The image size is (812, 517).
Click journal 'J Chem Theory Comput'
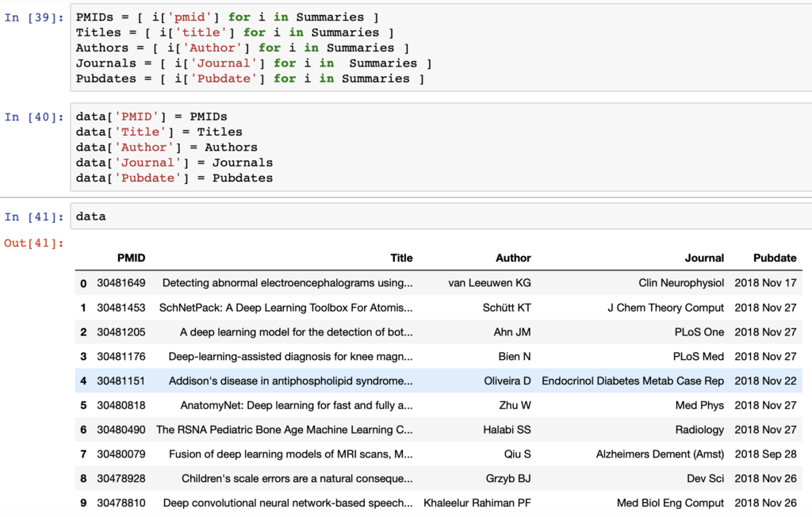coord(665,308)
